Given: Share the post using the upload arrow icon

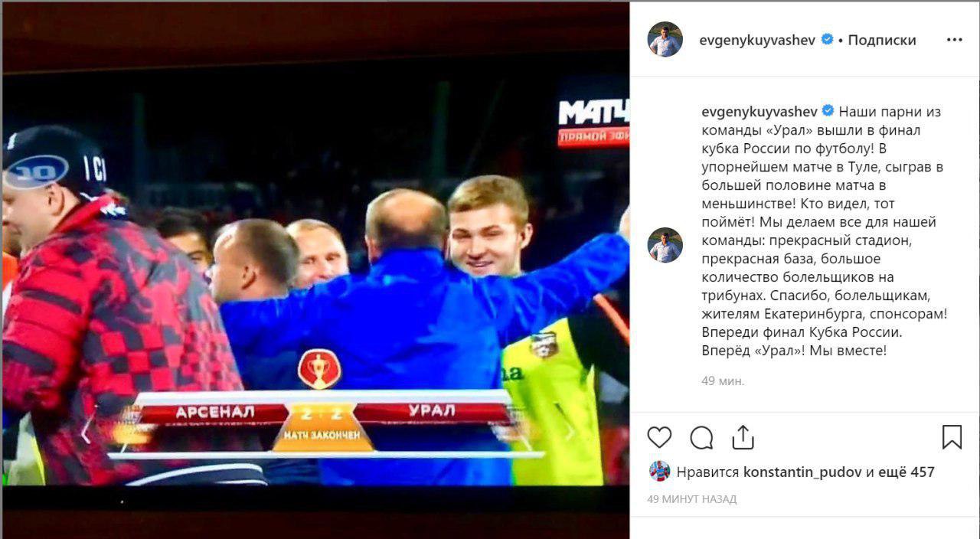Looking at the screenshot, I should pyautogui.click(x=743, y=437).
